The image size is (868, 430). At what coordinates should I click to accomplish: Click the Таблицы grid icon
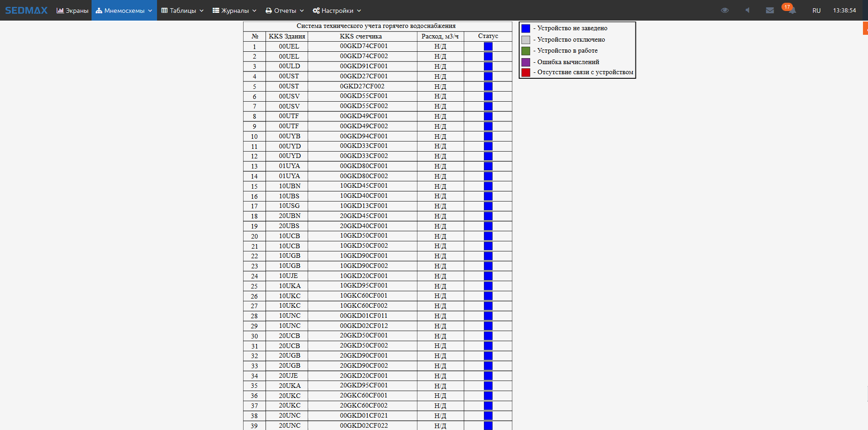(x=164, y=10)
